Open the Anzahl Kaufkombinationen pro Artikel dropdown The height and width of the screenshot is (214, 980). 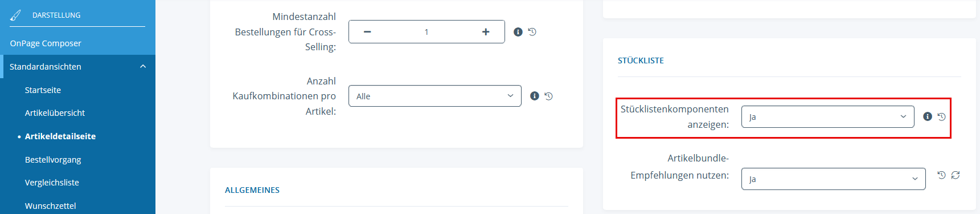coord(435,96)
